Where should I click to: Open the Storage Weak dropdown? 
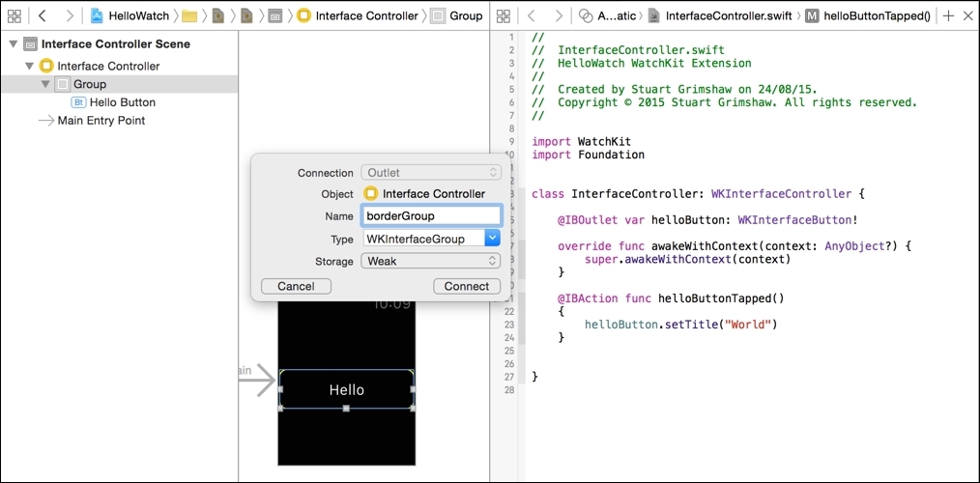pyautogui.click(x=431, y=261)
